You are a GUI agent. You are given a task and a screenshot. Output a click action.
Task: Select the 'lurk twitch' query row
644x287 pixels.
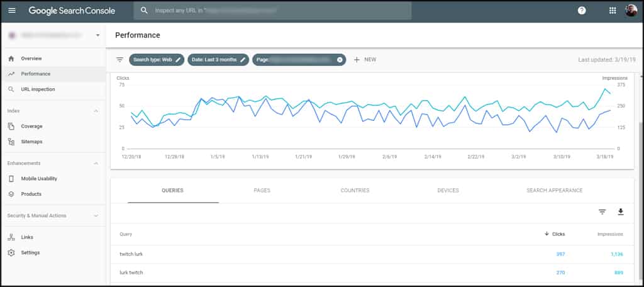point(372,273)
